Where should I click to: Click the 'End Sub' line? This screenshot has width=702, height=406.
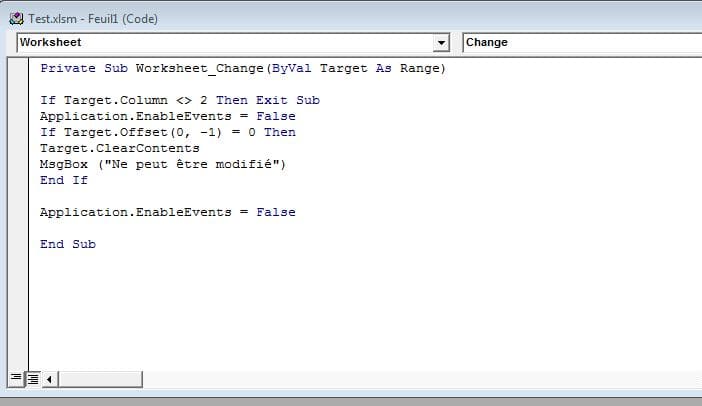click(x=68, y=244)
